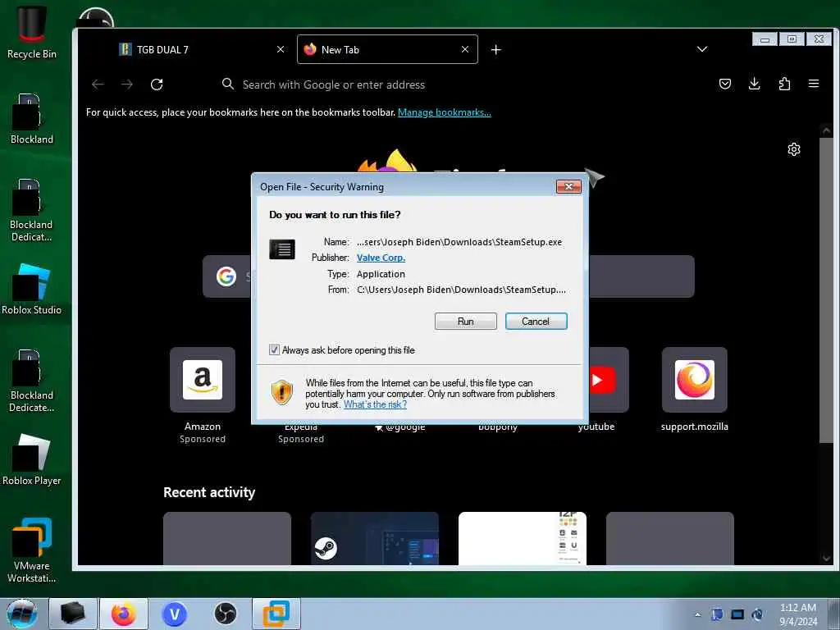
Task: Open the youtube shortcut tile
Action: [609, 380]
